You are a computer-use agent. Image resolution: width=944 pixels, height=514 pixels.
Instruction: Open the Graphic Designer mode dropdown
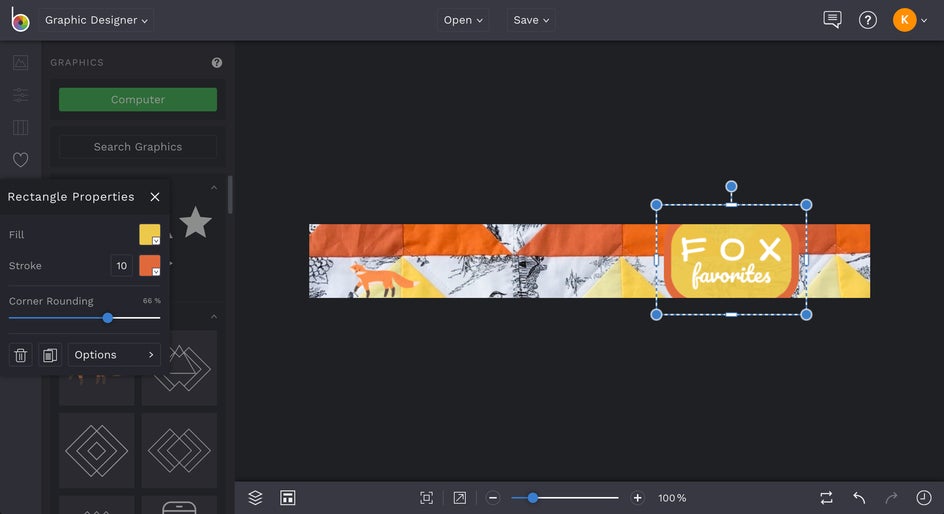click(96, 20)
